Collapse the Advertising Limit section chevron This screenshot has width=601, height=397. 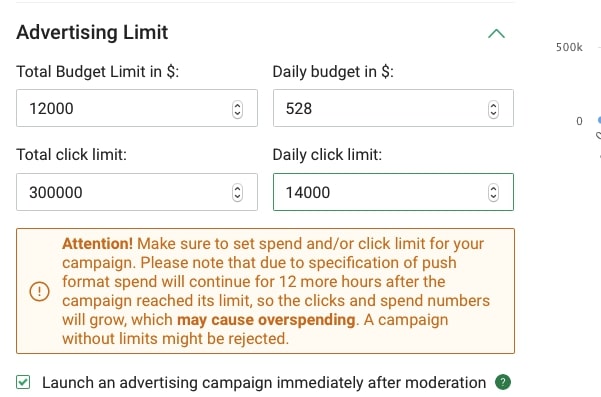point(496,34)
